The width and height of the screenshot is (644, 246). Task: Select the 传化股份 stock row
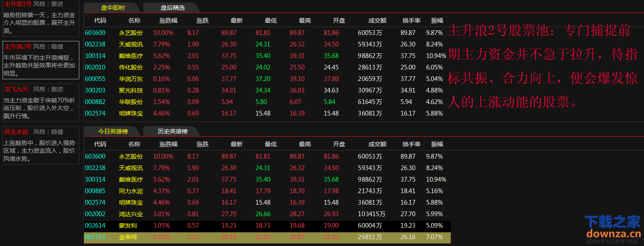pos(131,67)
